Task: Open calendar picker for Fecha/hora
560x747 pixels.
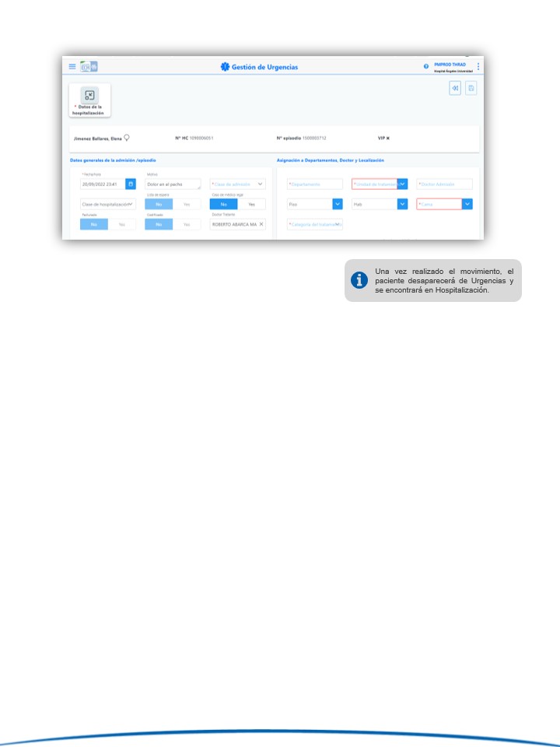Action: 131,184
